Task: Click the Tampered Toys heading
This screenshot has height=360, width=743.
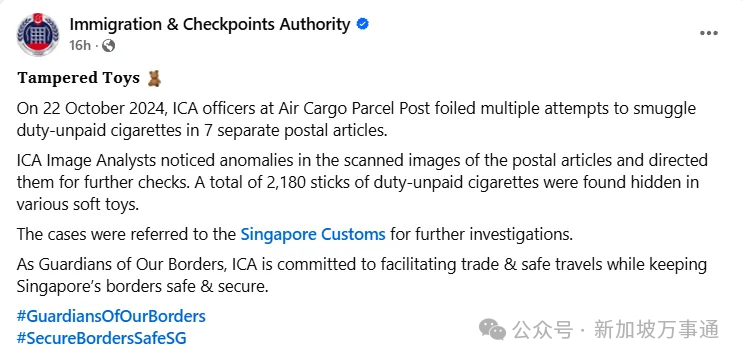Action: point(79,78)
